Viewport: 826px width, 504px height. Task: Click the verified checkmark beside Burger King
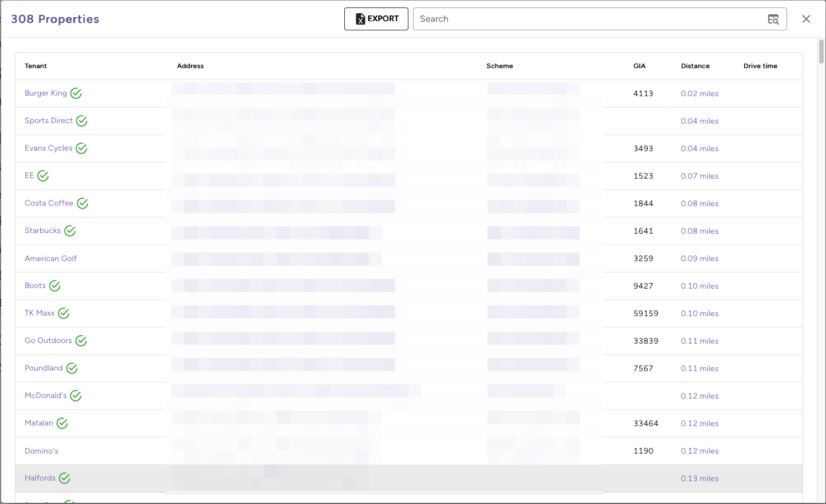pyautogui.click(x=76, y=93)
